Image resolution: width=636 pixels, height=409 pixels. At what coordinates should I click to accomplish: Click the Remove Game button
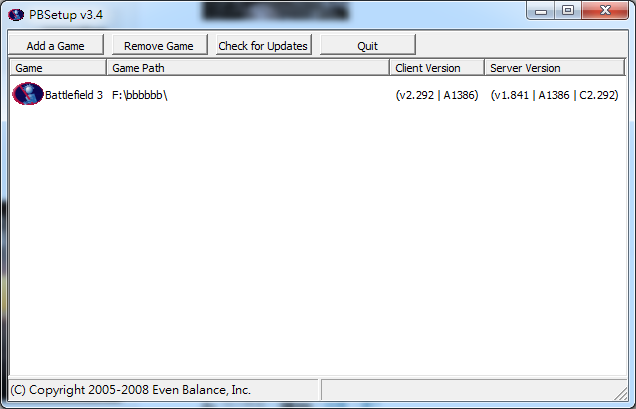point(159,45)
